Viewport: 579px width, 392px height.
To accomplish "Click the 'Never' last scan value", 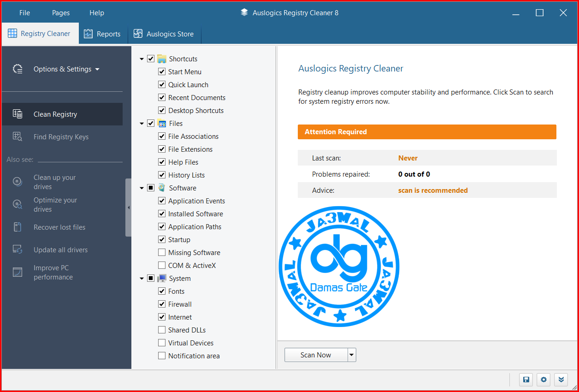I will coord(408,158).
